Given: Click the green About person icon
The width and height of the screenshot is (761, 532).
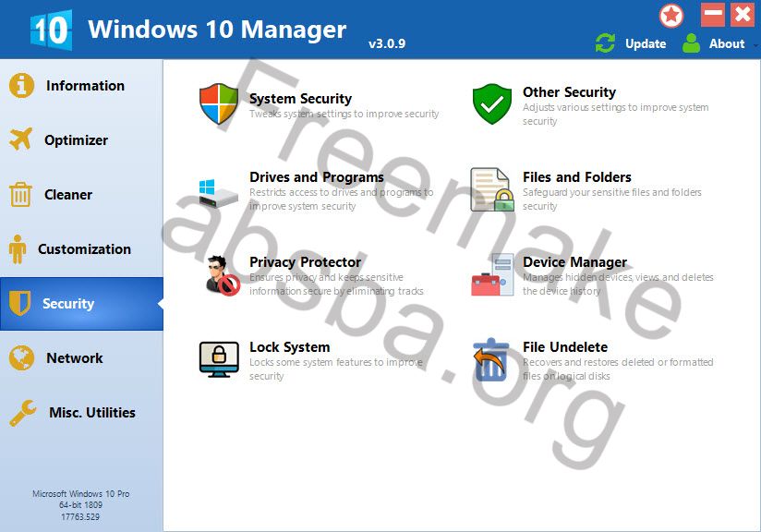Looking at the screenshot, I should pos(691,43).
